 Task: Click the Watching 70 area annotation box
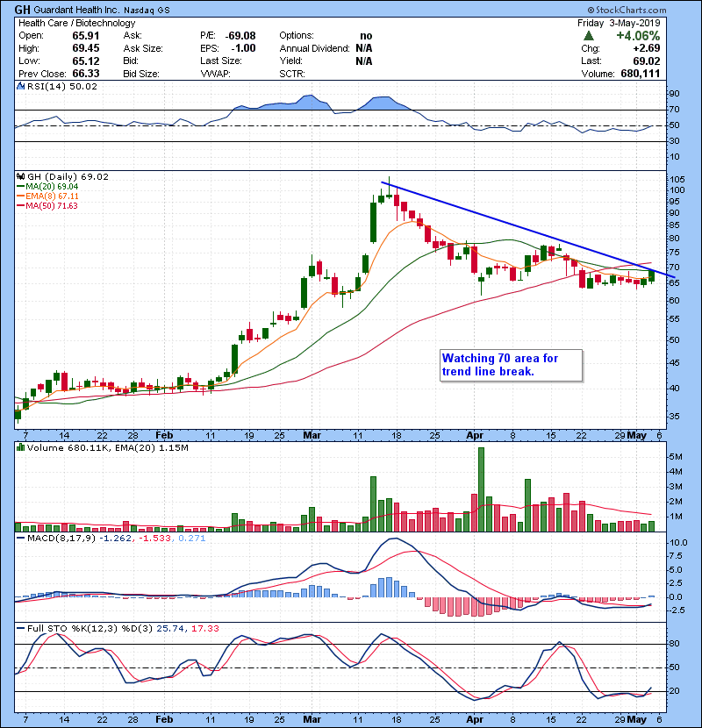[x=511, y=366]
